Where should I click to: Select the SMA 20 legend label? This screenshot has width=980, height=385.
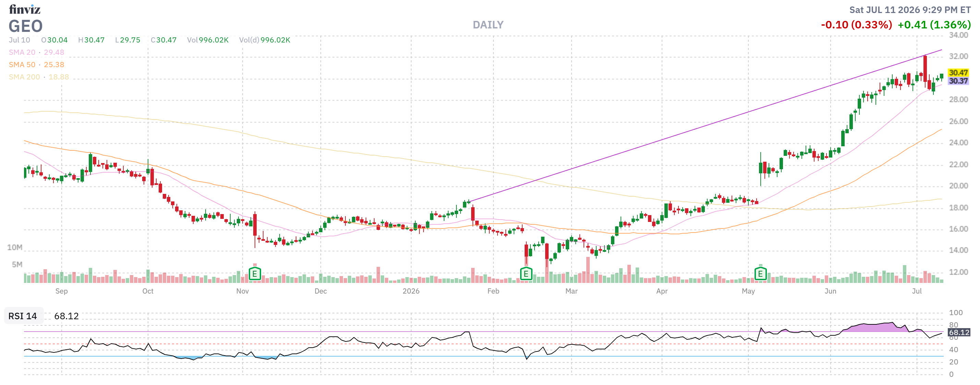(22, 52)
